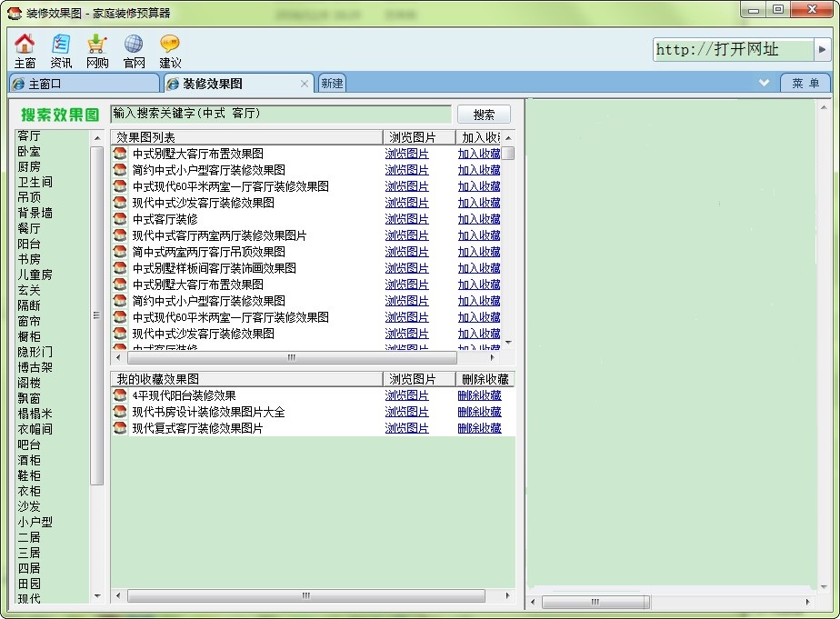Expand the tab list dropdown chevron
The height and width of the screenshot is (619, 840).
(x=765, y=83)
